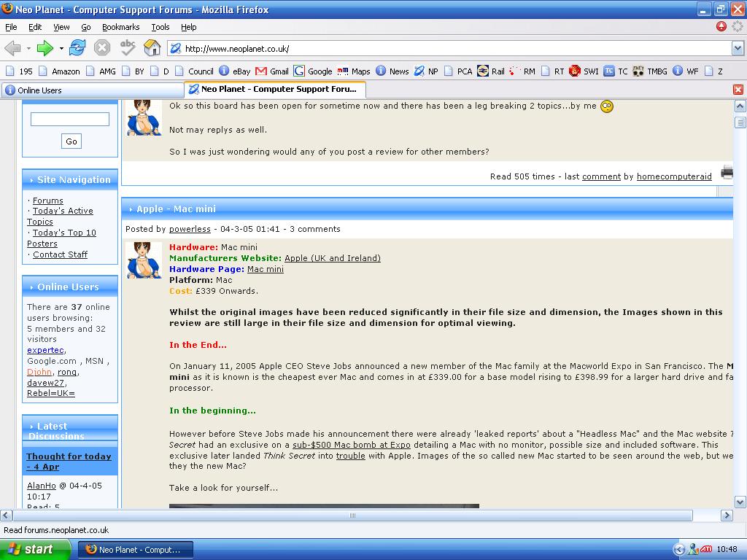Open the TMBG bookmark

pyautogui.click(x=650, y=71)
